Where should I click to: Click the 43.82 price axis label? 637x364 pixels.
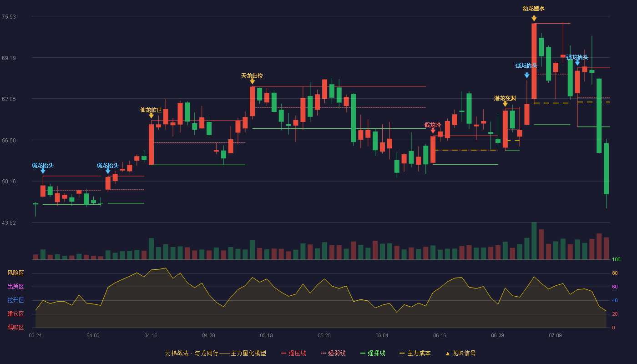[9, 222]
